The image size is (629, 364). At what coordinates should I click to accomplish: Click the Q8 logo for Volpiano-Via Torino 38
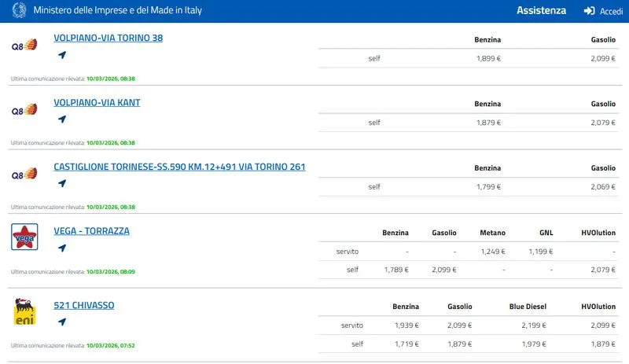(24, 46)
